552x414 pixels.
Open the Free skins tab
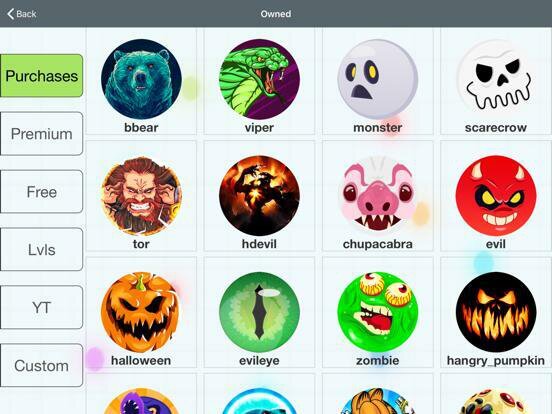(x=42, y=192)
